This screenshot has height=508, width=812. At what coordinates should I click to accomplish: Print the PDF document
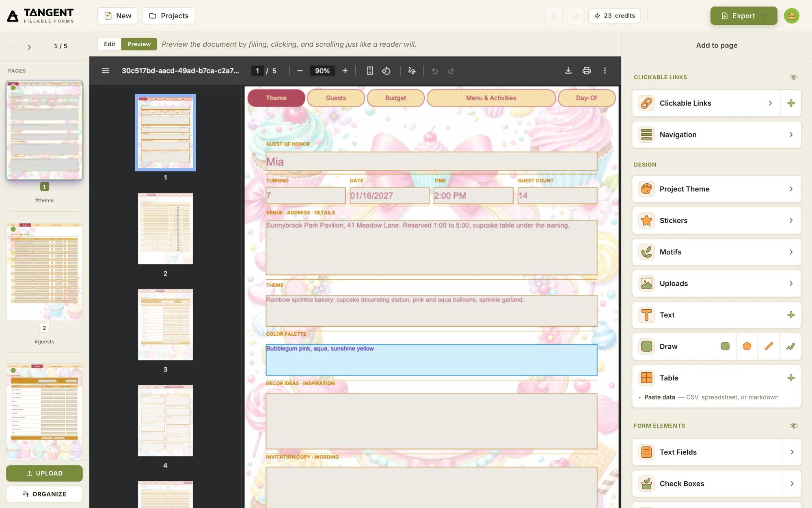pyautogui.click(x=587, y=71)
